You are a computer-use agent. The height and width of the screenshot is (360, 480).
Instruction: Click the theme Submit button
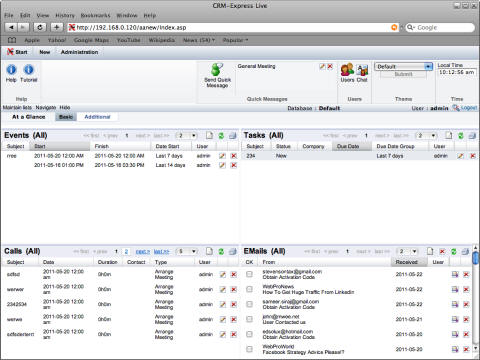coord(403,74)
